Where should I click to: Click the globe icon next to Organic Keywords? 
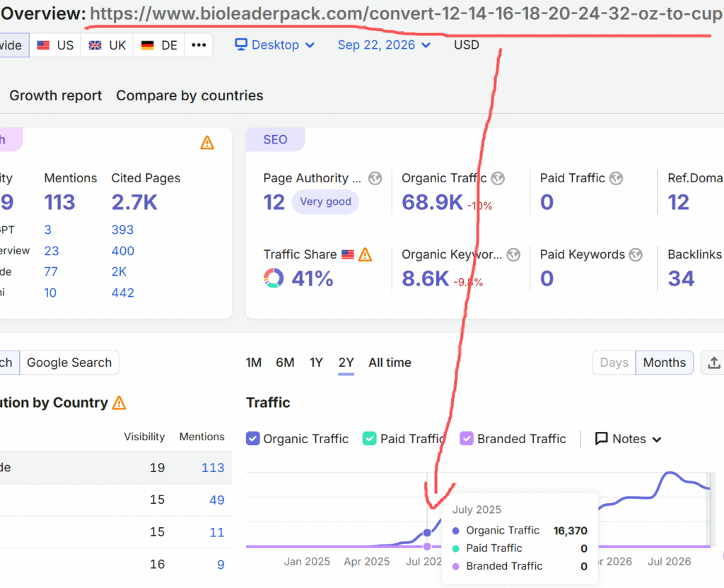[513, 254]
